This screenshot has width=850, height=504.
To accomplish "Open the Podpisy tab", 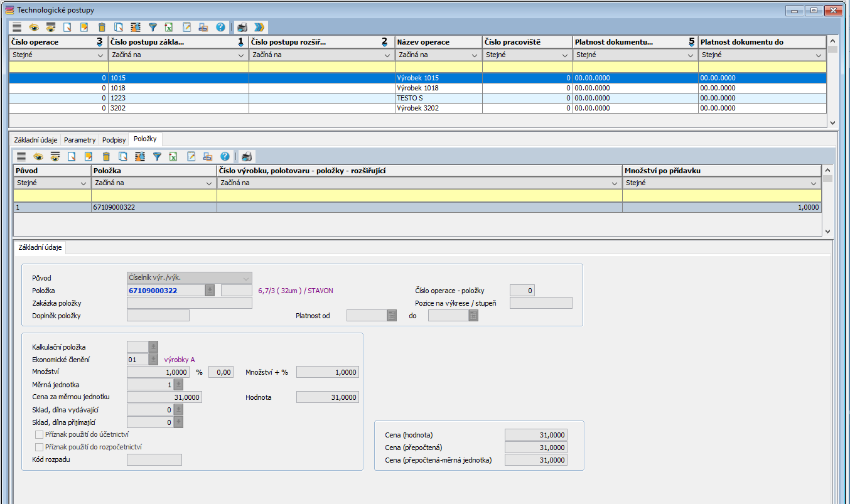I will click(x=115, y=140).
